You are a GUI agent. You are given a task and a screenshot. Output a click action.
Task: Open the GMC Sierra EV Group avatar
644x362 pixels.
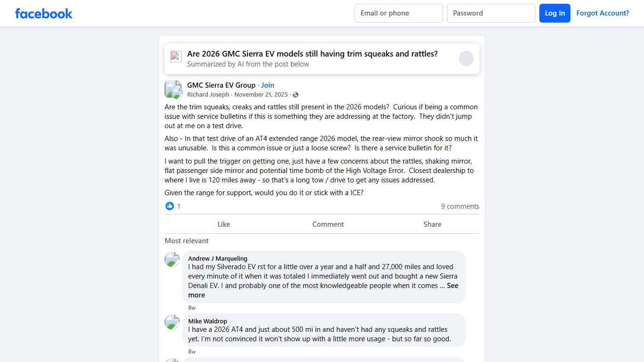(x=173, y=89)
